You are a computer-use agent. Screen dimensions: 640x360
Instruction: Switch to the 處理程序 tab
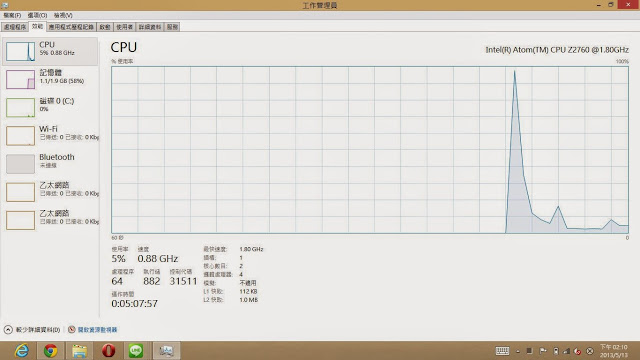15,27
